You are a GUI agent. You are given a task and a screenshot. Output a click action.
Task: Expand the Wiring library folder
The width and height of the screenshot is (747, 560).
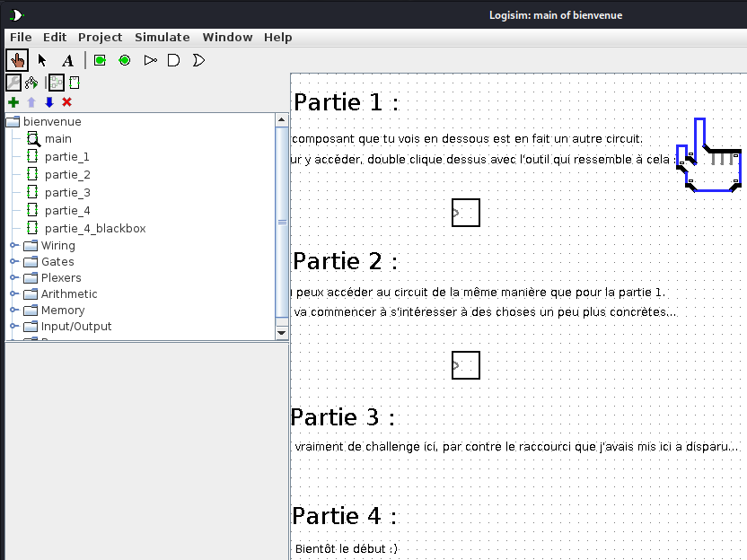point(13,246)
